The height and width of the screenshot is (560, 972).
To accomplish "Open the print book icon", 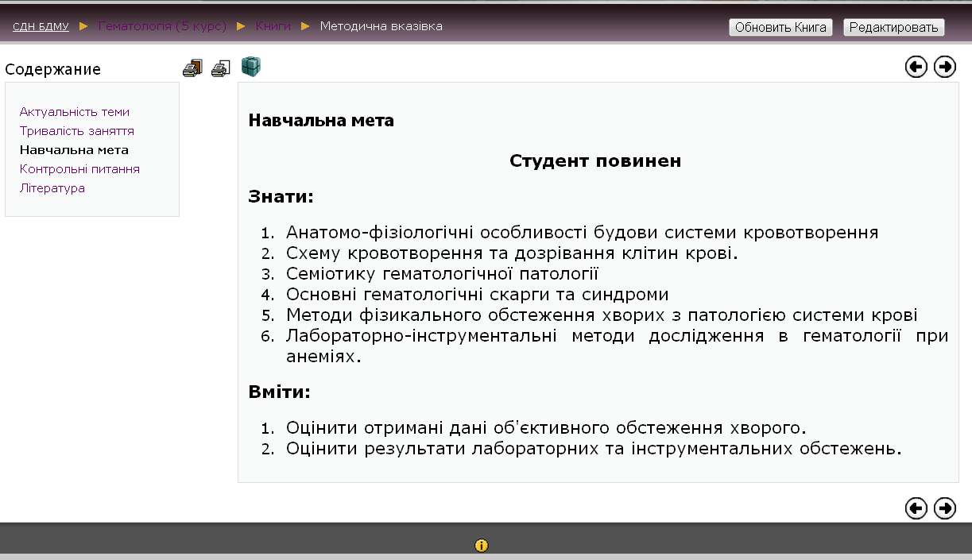I will click(192, 68).
